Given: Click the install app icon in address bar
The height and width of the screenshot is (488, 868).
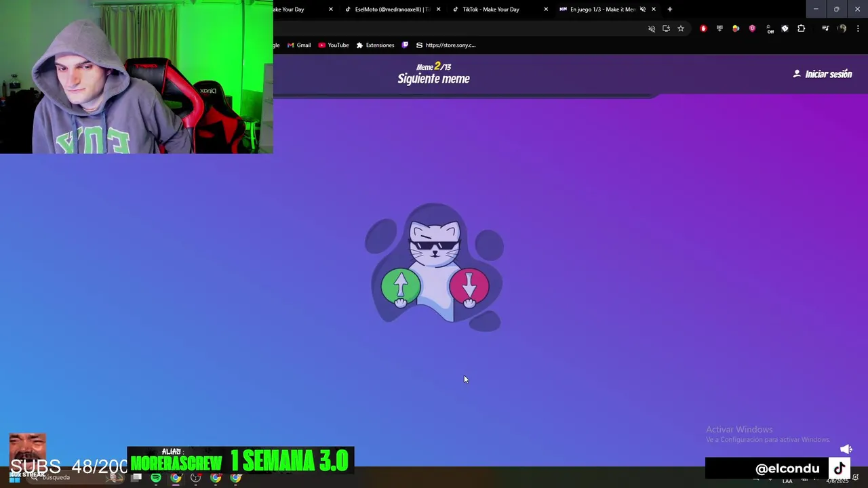Looking at the screenshot, I should tap(666, 28).
